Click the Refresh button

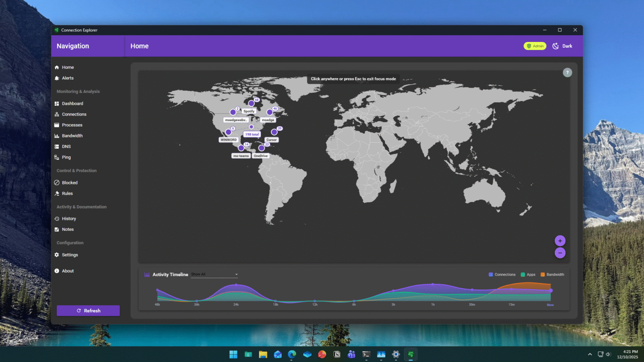88,310
